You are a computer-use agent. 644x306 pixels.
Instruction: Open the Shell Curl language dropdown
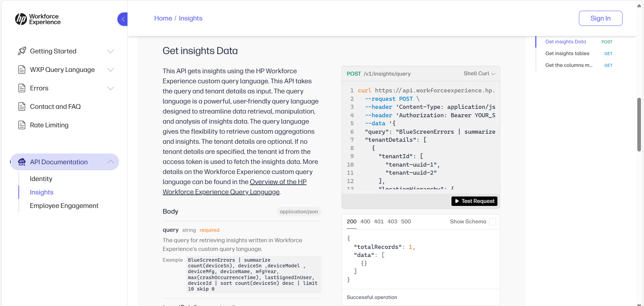[x=479, y=74]
